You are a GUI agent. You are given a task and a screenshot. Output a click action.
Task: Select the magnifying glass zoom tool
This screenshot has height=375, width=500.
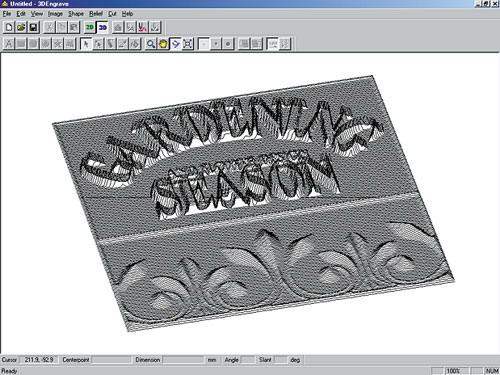click(x=151, y=44)
